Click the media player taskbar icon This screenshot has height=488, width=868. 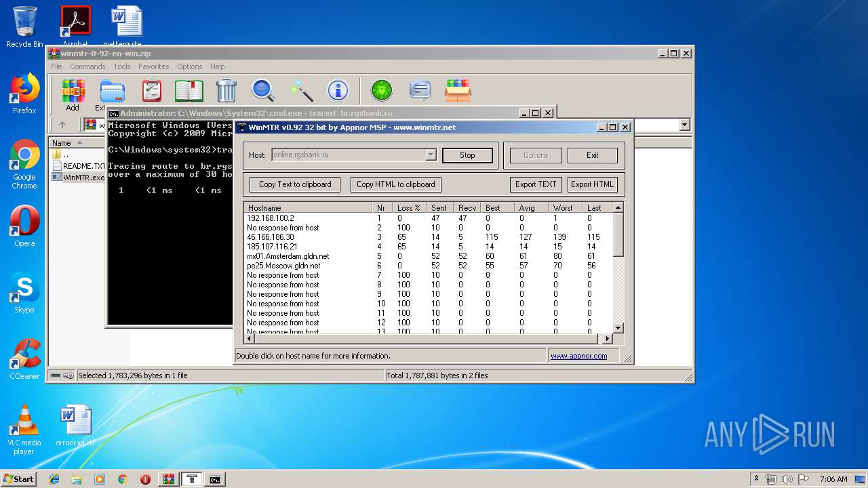(x=100, y=479)
